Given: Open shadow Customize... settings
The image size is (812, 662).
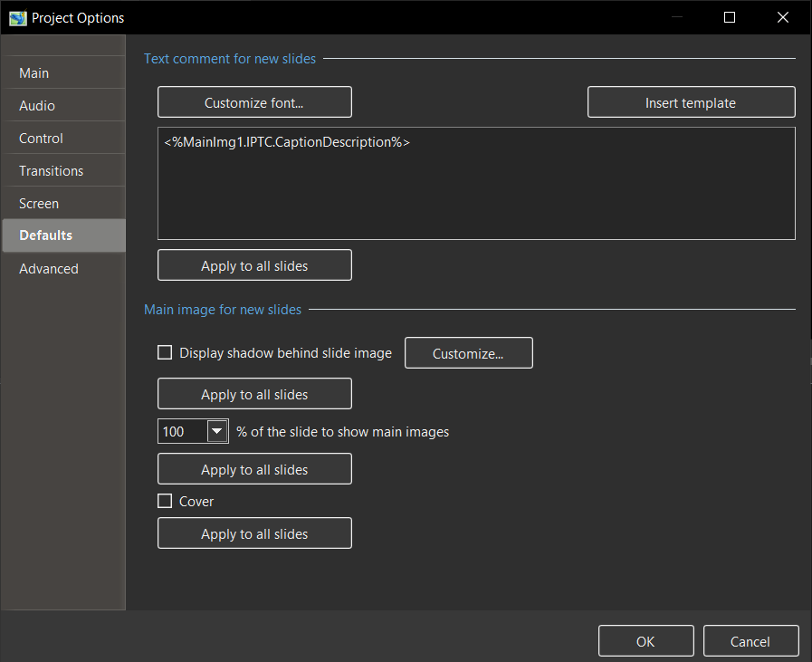Looking at the screenshot, I should pyautogui.click(x=468, y=353).
